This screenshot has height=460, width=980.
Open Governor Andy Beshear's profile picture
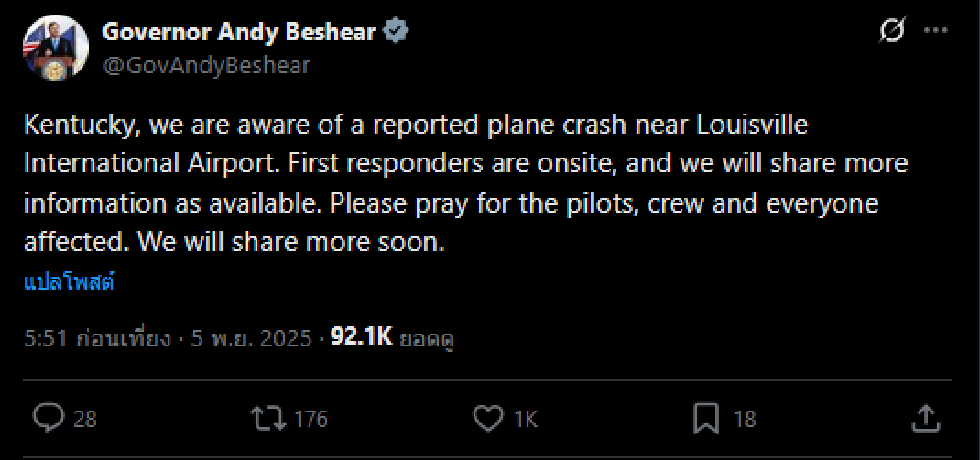(56, 48)
